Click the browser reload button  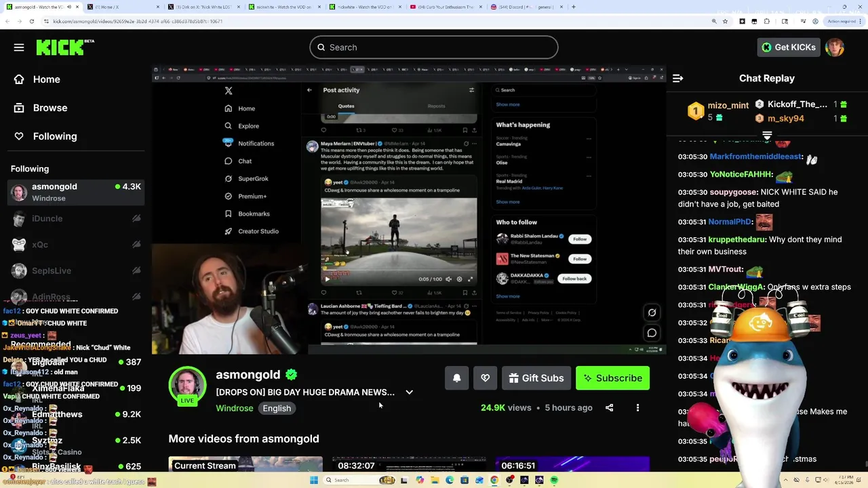pyautogui.click(x=32, y=21)
